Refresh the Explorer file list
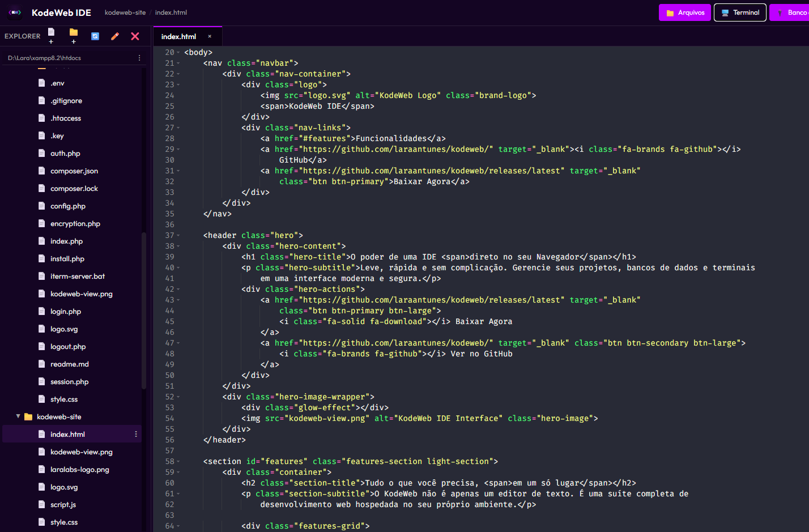The image size is (809, 532). coord(95,36)
